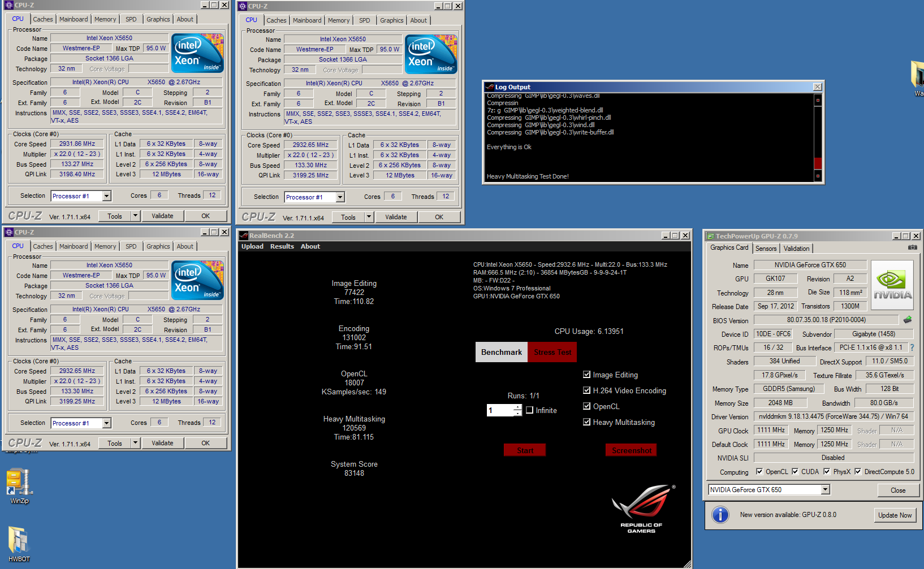Viewport: 924px width, 569px height.
Task: Select the Benchmark mode button
Action: (x=502, y=352)
